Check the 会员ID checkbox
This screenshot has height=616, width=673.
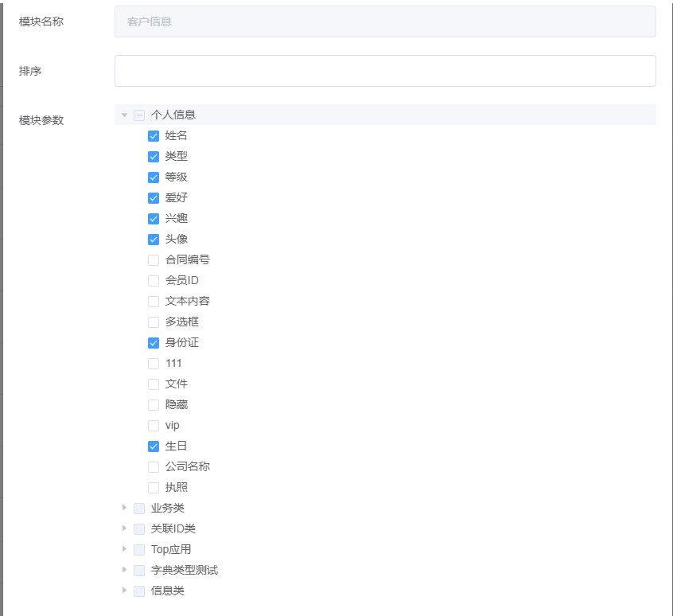(154, 281)
